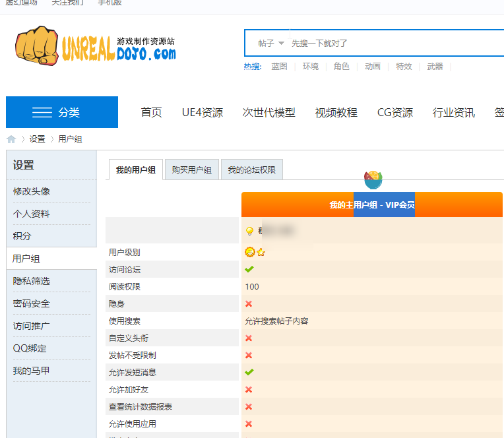Click the green check for 访问论坛
Image resolution: width=504 pixels, height=438 pixels.
(249, 269)
